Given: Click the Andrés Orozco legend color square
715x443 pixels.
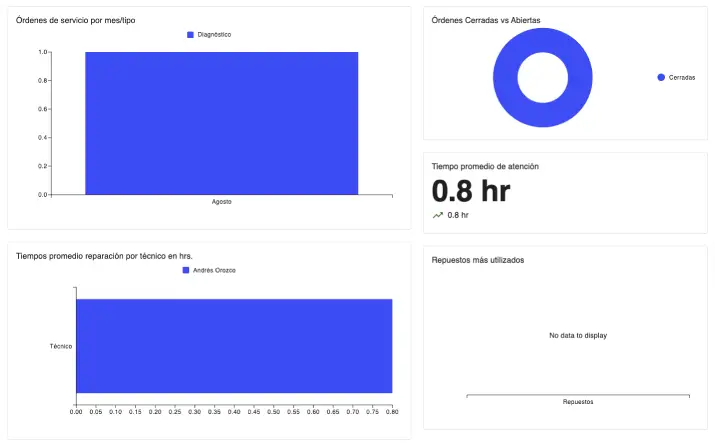Looking at the screenshot, I should 185,270.
